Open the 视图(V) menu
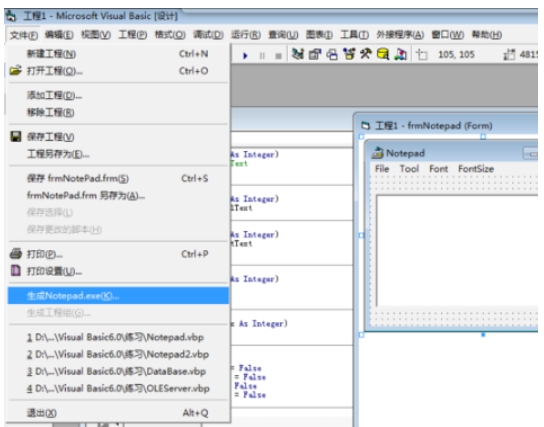This screenshot has height=427, width=544. (96, 35)
